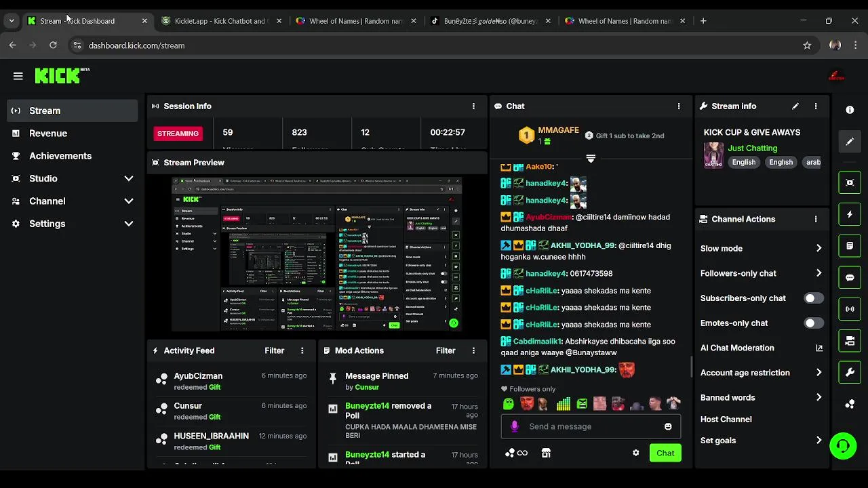
Task: Open the green headset support button
Action: (x=843, y=446)
